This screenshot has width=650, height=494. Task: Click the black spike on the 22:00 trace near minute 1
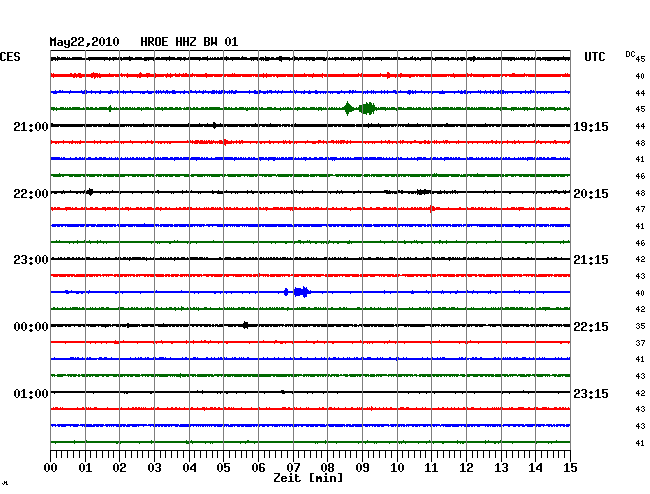[90, 192]
